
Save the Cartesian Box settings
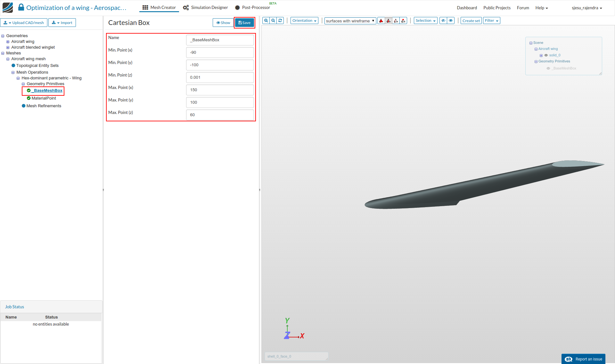244,23
